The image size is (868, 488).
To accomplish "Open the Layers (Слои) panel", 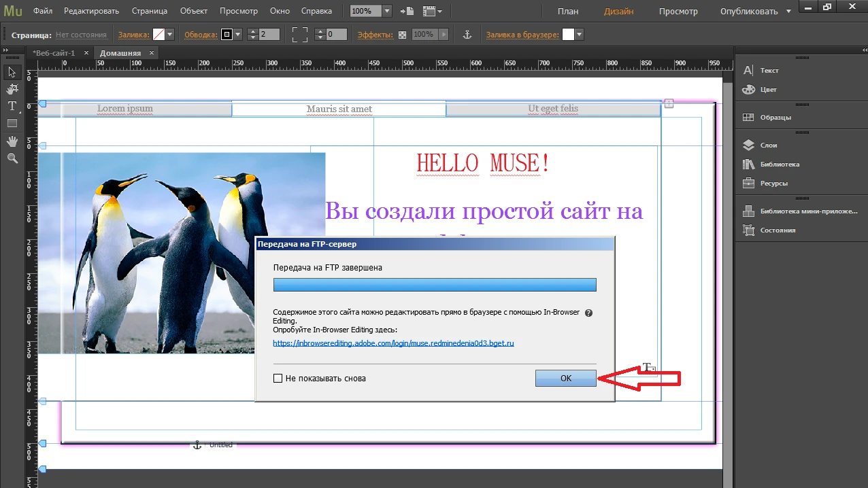I will tap(768, 145).
